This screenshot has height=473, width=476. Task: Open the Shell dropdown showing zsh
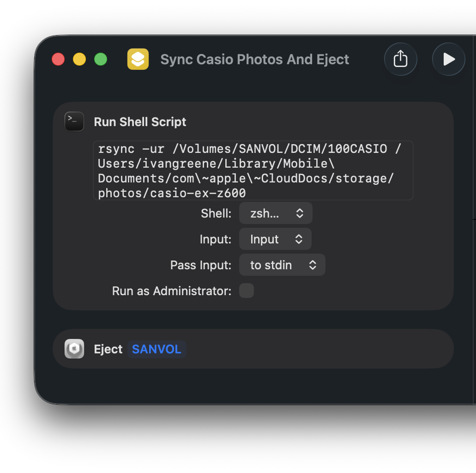(x=276, y=213)
